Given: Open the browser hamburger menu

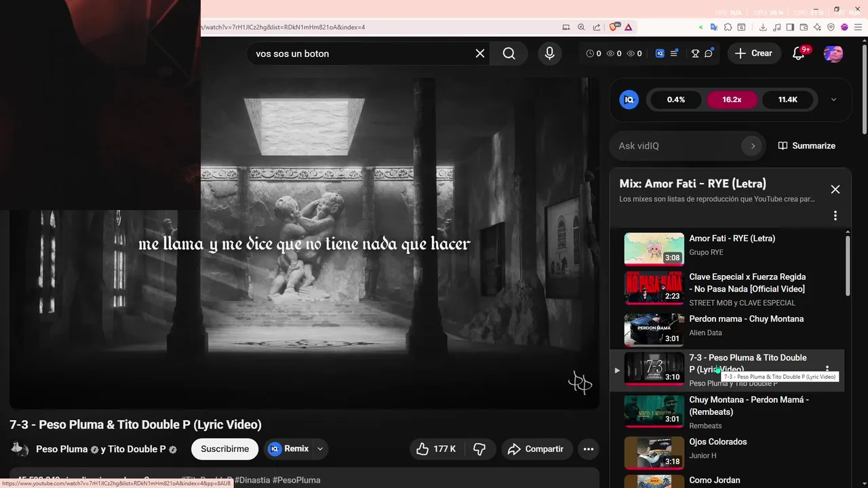Looking at the screenshot, I should 857,27.
